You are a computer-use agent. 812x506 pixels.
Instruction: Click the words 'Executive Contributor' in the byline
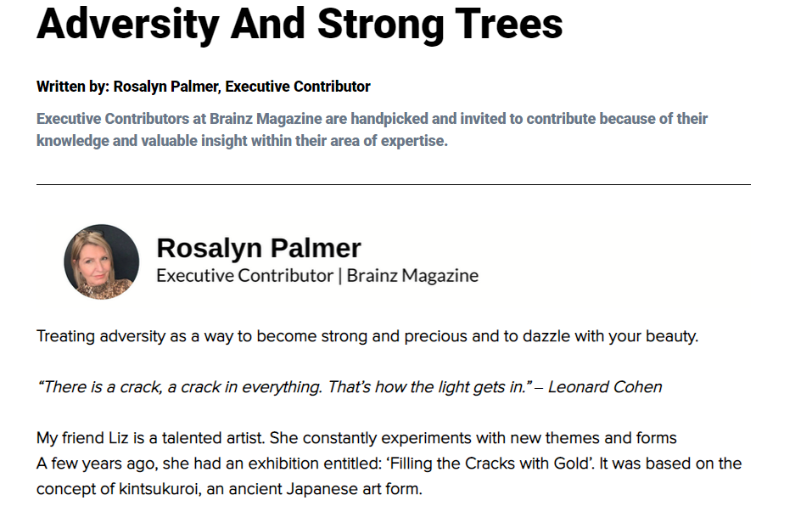point(298,87)
